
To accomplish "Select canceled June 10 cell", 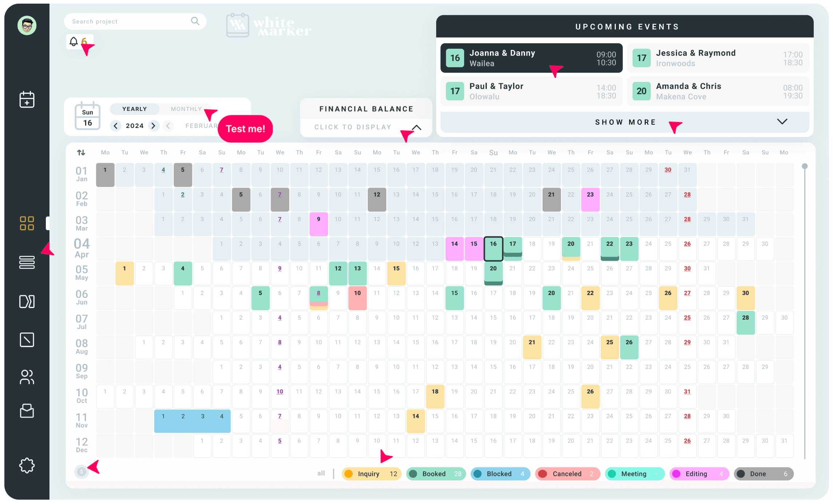I will pos(358,298).
